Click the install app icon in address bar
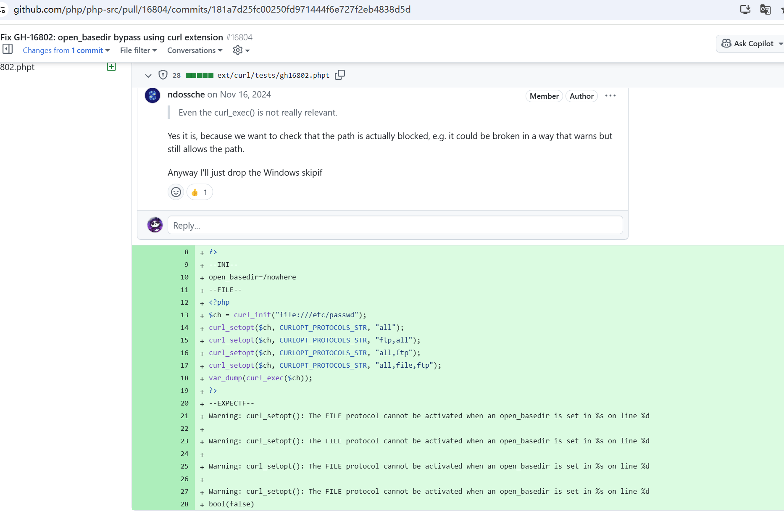Image resolution: width=784 pixels, height=532 pixels. (x=745, y=9)
